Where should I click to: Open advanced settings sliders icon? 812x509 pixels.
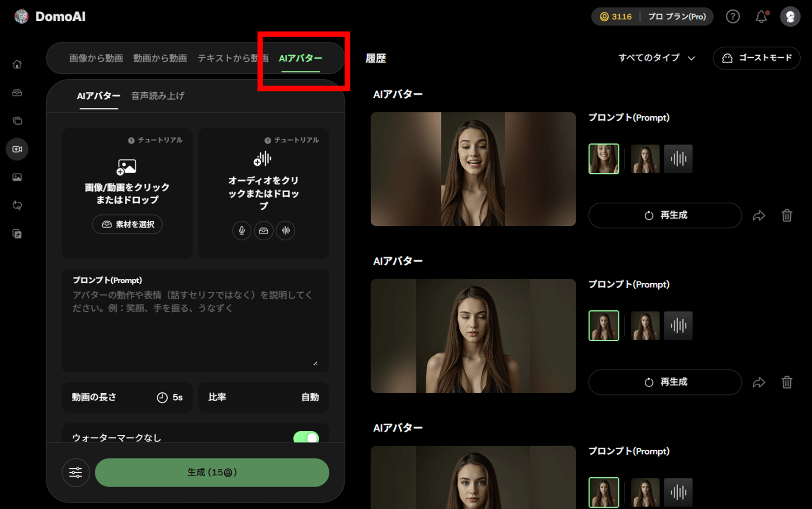pos(76,473)
